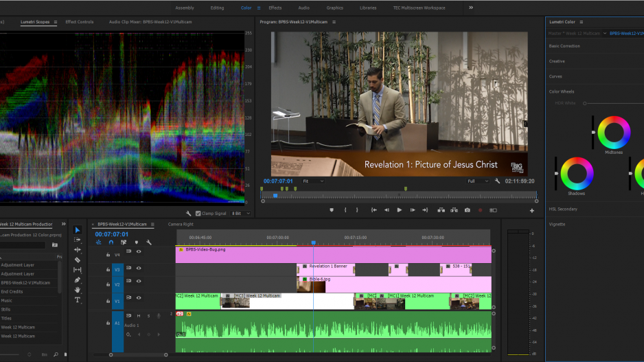
Task: Open timeline display settings wrench
Action: 149,242
